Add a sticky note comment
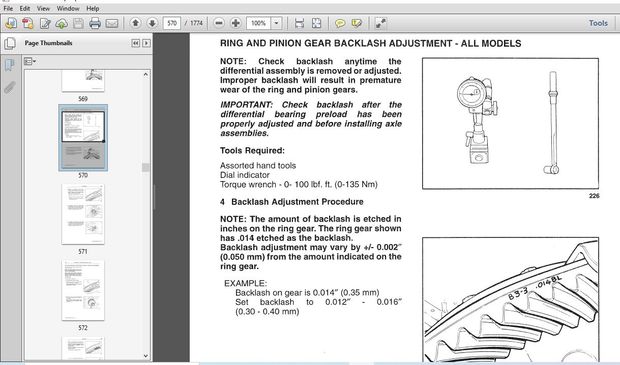 340,23
